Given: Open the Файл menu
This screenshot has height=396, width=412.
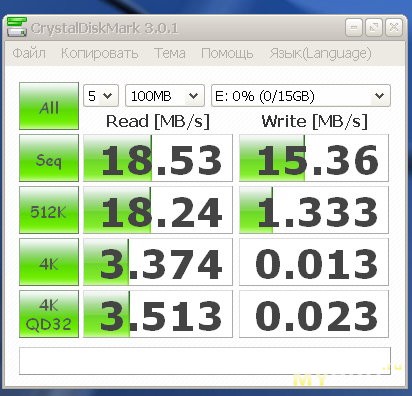Looking at the screenshot, I should 29,53.
